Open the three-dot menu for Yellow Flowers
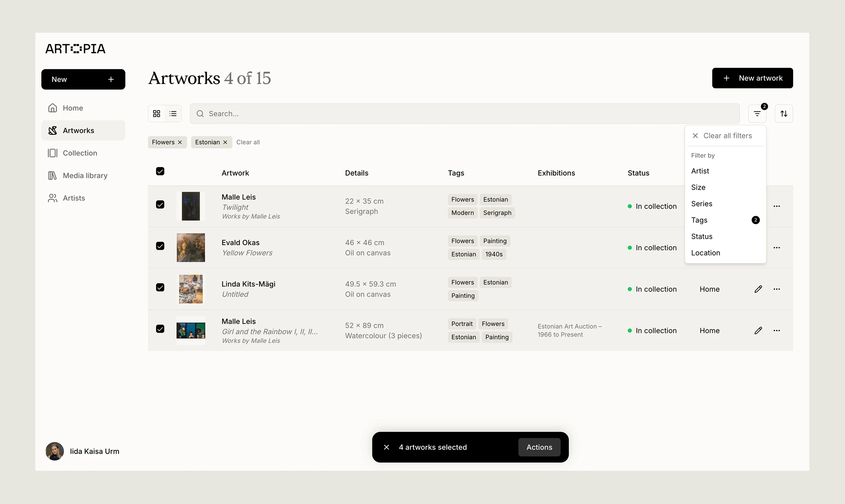This screenshot has width=845, height=504. click(x=777, y=248)
